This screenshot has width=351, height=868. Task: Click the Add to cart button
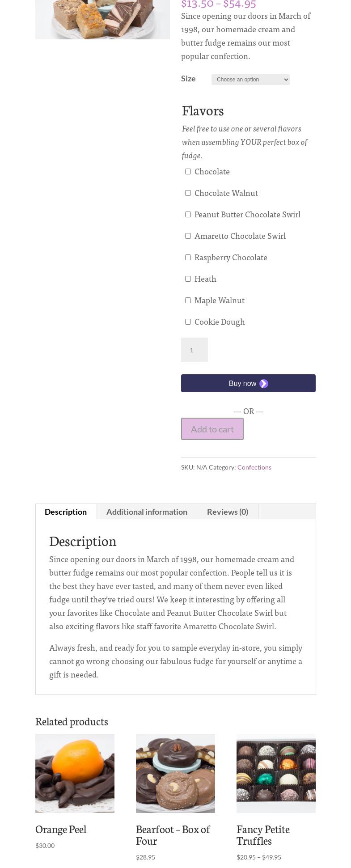[212, 429]
